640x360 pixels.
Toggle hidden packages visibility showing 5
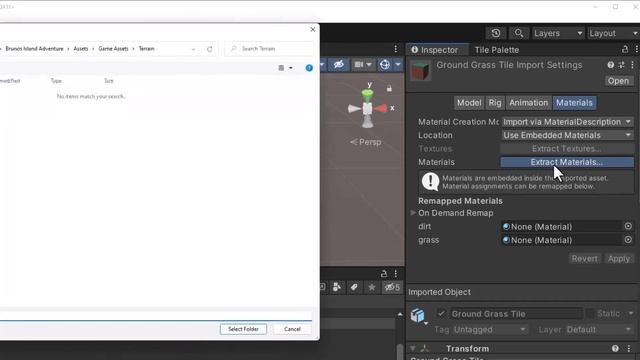tap(392, 287)
